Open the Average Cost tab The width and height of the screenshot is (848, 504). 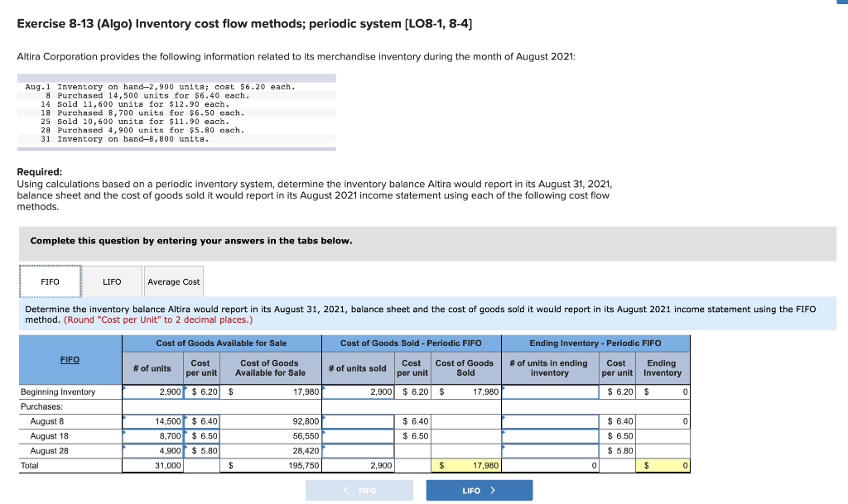(x=173, y=281)
